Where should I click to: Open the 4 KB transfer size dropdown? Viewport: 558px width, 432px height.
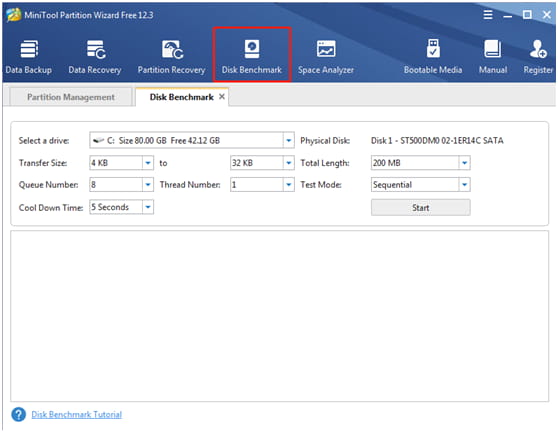[148, 163]
